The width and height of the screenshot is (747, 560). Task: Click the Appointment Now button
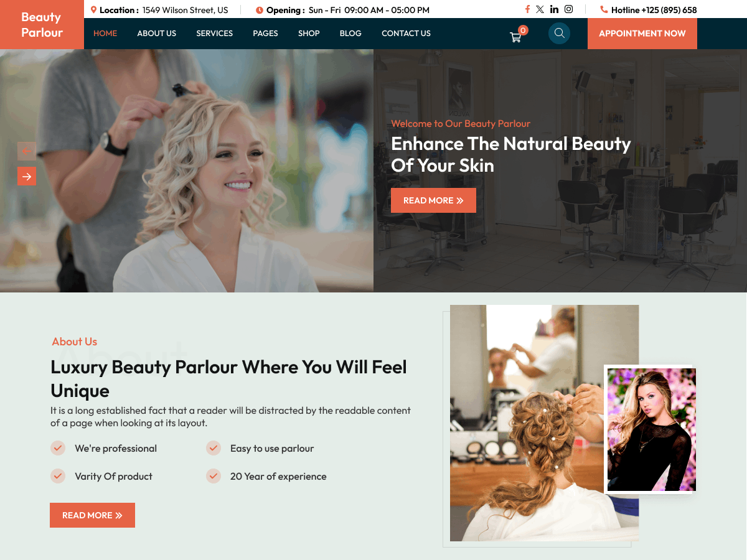coord(642,34)
